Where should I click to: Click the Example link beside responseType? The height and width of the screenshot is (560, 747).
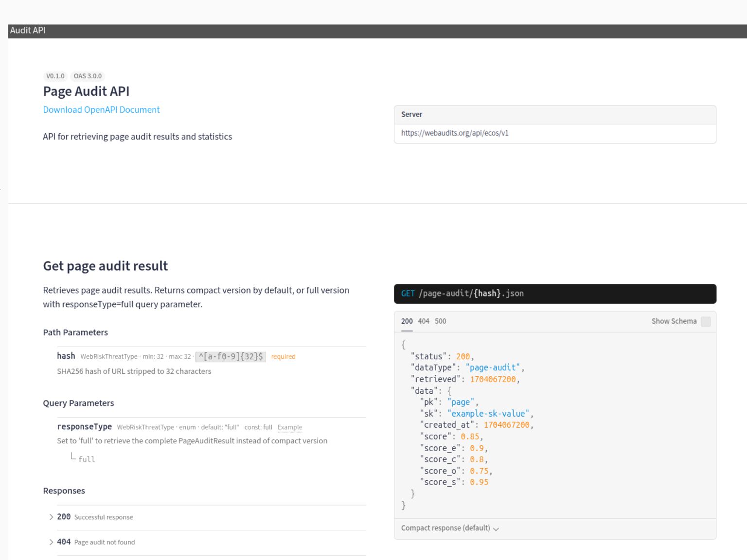coord(290,427)
